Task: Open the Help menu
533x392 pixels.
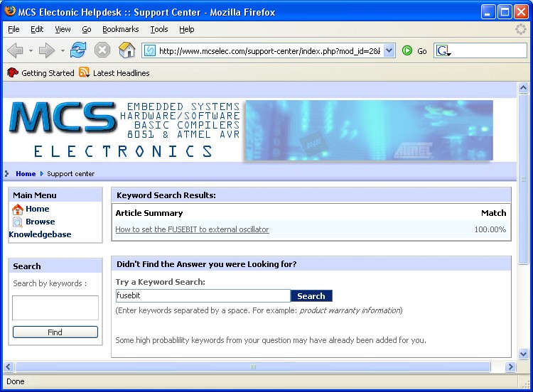Action: 187,29
